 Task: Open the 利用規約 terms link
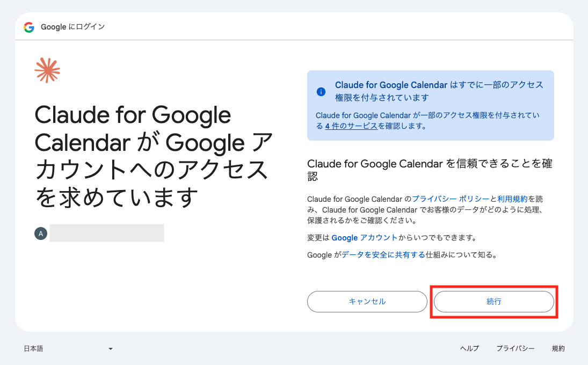pyautogui.click(x=512, y=199)
